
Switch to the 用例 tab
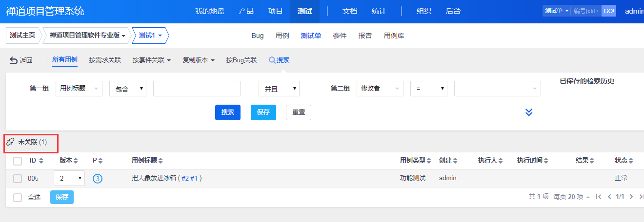(x=282, y=36)
